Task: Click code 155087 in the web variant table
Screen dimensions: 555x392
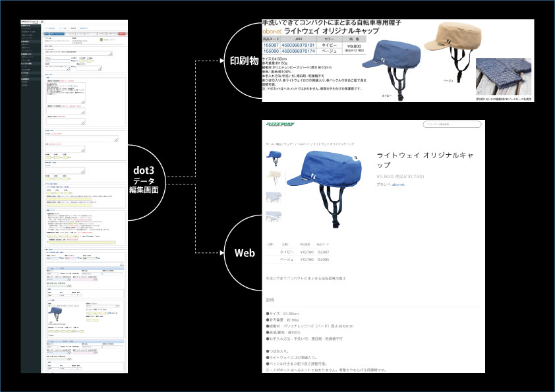Action: pyautogui.click(x=323, y=252)
